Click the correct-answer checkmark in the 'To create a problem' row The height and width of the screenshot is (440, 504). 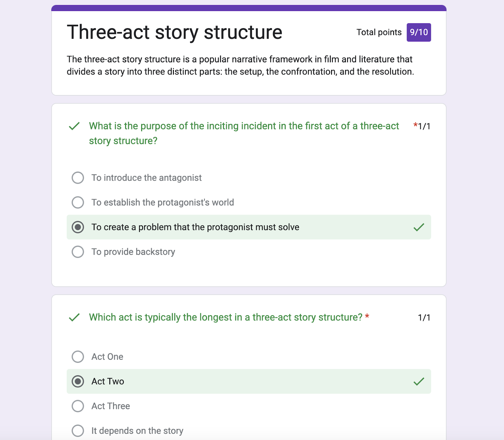click(419, 227)
